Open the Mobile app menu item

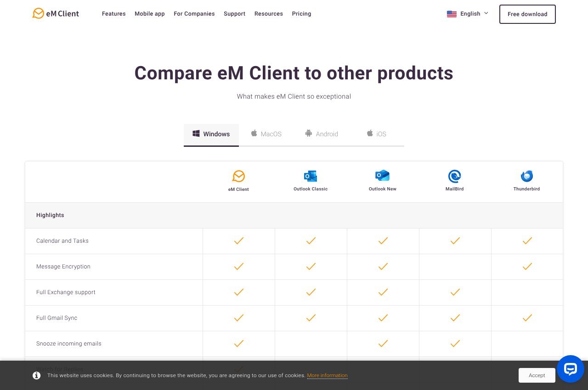point(150,14)
